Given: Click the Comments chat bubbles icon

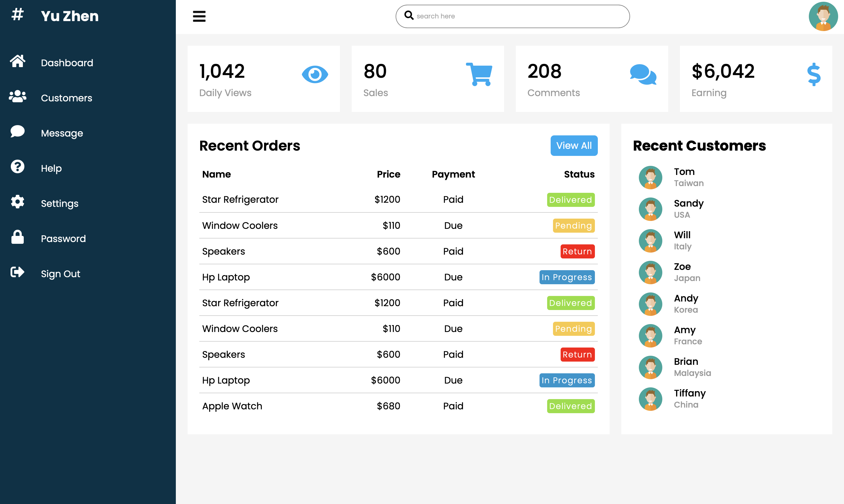Looking at the screenshot, I should tap(643, 74).
